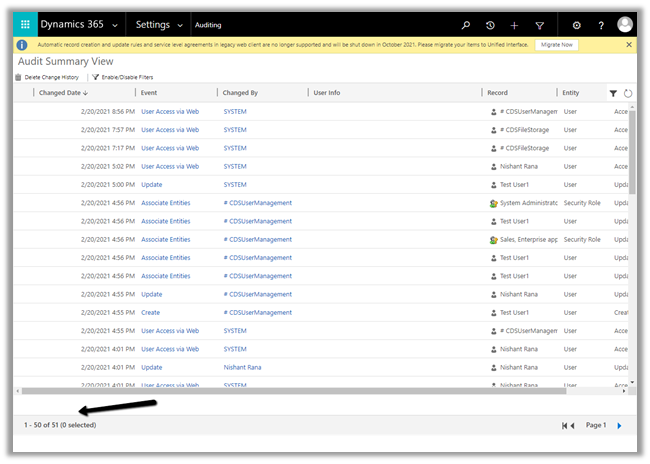Click the search magnifier icon
The image size is (650, 464).
pyautogui.click(x=465, y=25)
